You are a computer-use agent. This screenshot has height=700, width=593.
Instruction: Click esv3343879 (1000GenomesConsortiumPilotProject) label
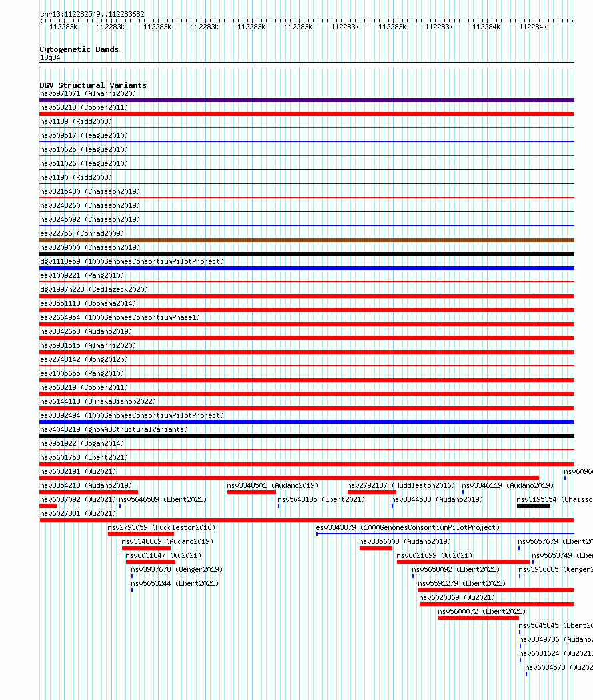coord(408,528)
